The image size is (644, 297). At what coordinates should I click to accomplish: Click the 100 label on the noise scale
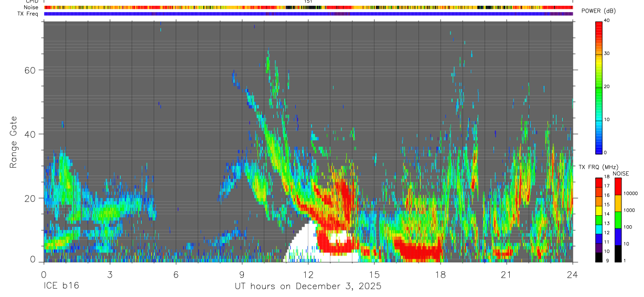tap(627, 227)
